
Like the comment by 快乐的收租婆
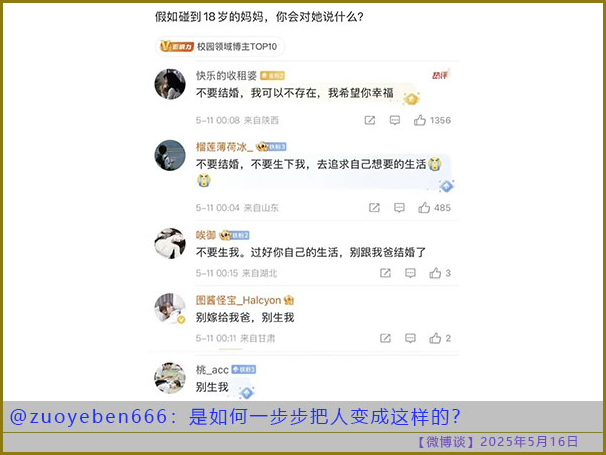coord(420,120)
